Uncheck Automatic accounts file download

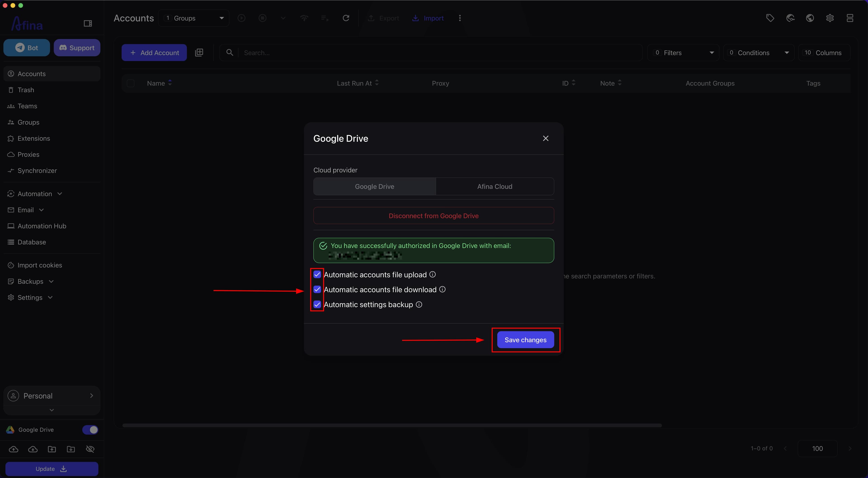point(317,289)
